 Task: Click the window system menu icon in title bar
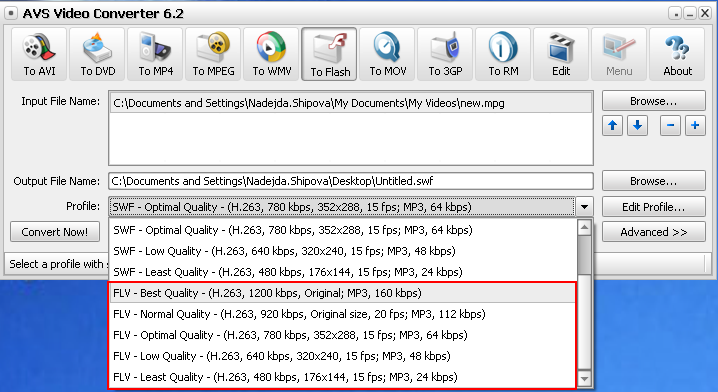[x=11, y=13]
